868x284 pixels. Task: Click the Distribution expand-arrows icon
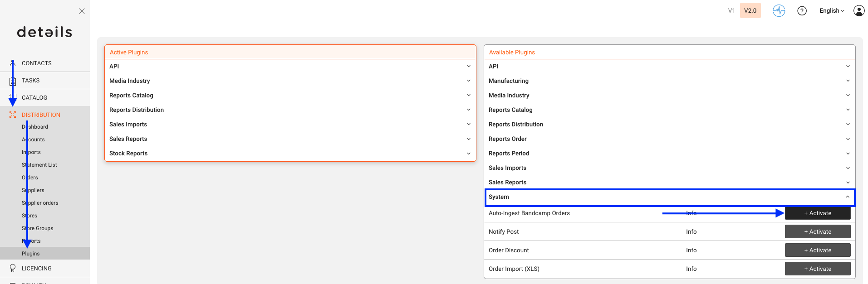(13, 115)
